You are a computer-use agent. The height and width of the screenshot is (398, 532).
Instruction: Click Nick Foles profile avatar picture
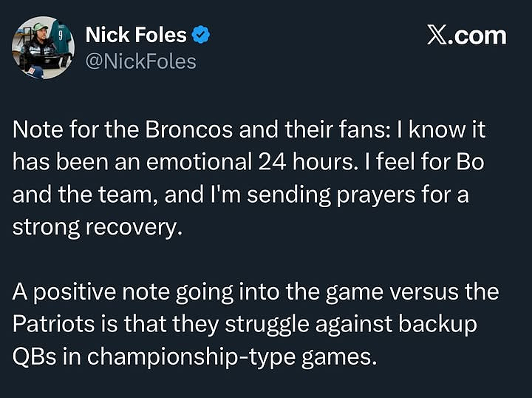tap(43, 46)
